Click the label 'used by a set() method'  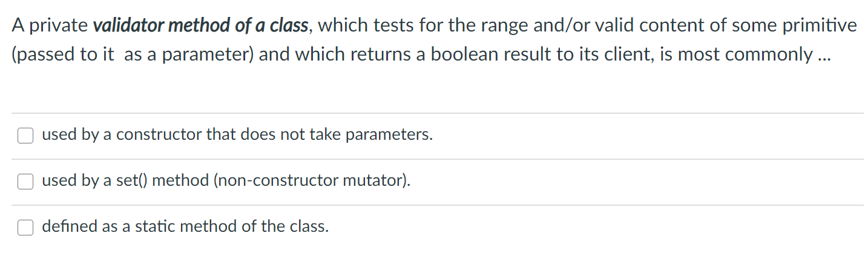[x=125, y=181]
